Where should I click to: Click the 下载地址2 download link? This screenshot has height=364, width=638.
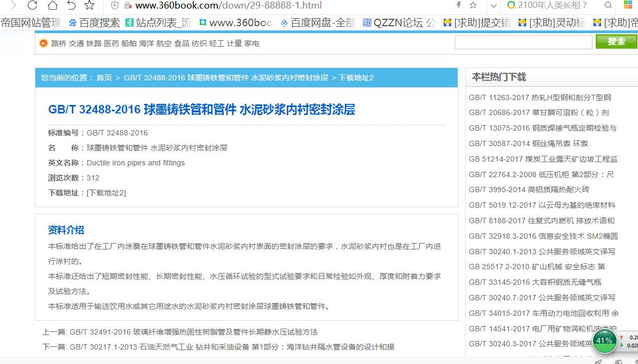point(107,193)
